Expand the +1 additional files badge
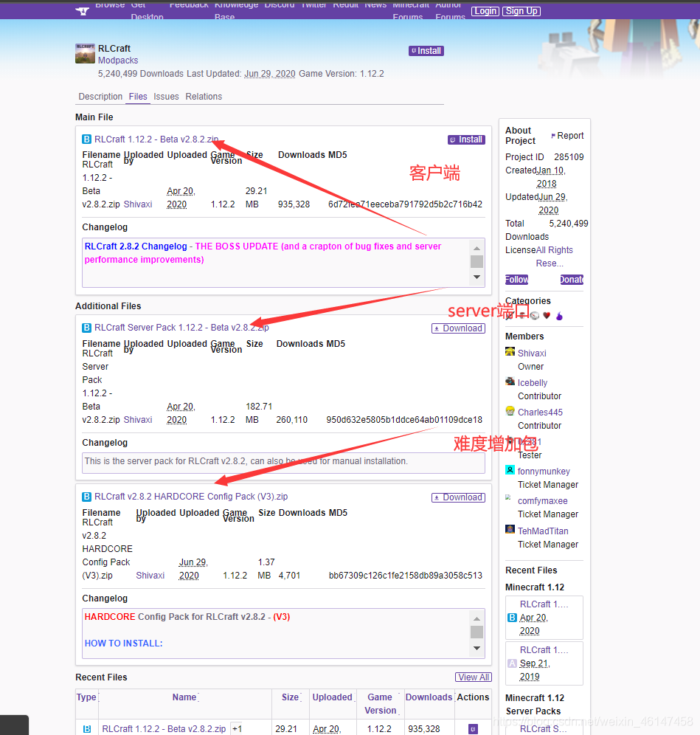Viewport: 700px width, 735px height. point(237,729)
